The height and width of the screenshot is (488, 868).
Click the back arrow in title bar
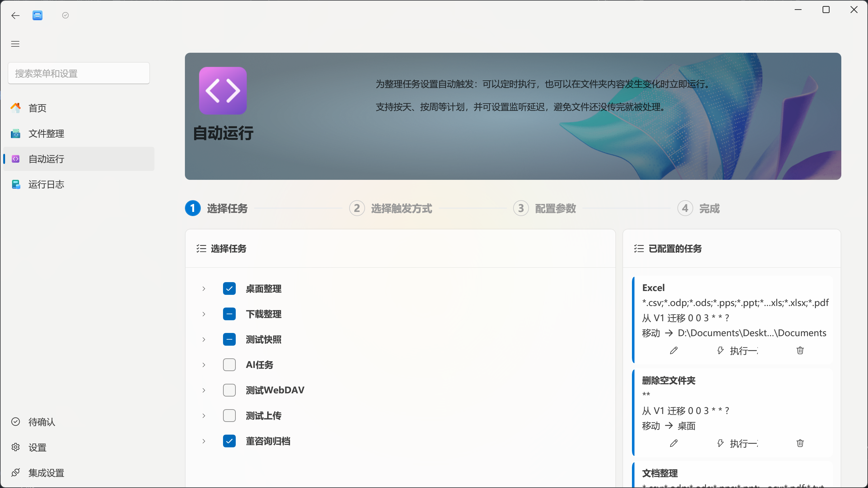pos(16,16)
